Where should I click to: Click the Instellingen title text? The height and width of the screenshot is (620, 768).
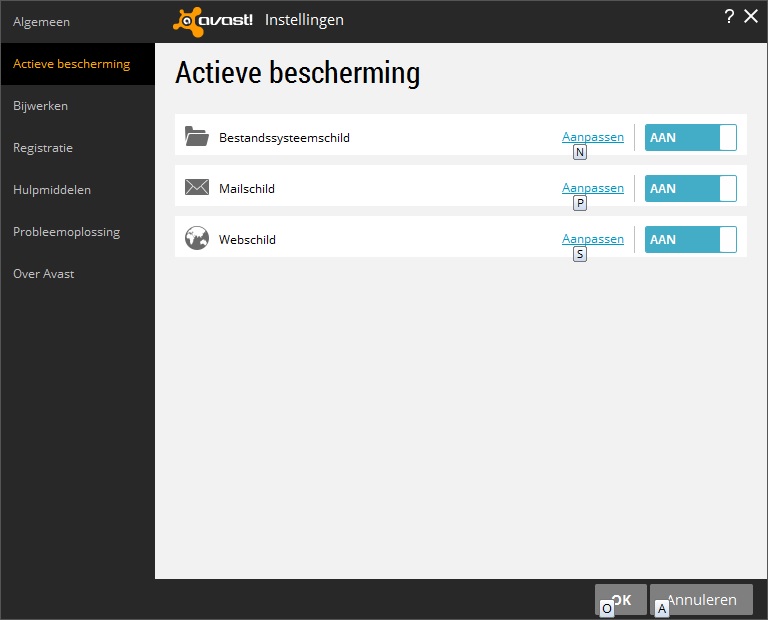point(304,20)
